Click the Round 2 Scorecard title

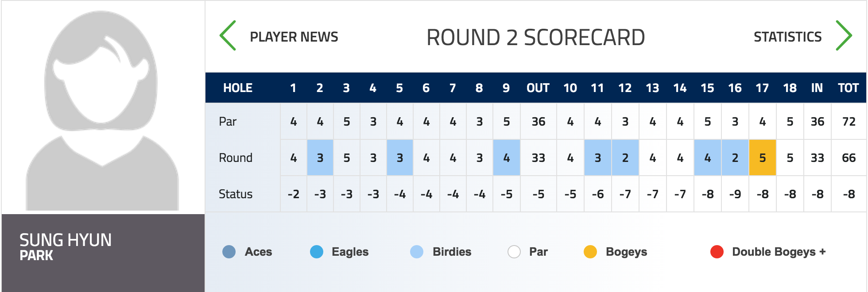point(535,37)
